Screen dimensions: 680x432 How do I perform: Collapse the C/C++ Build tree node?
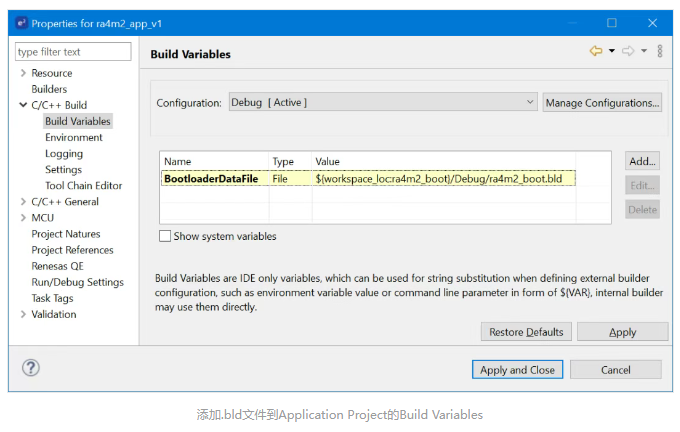[23, 105]
